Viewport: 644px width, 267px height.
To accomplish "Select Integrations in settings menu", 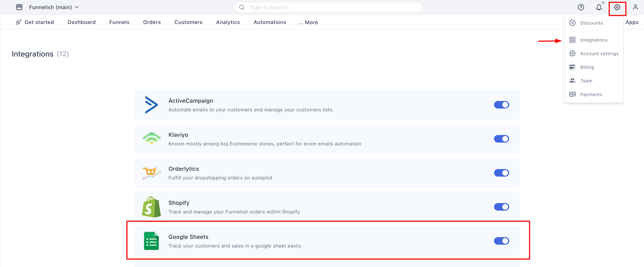I will point(594,40).
